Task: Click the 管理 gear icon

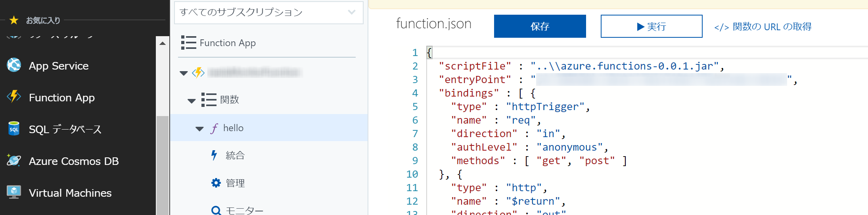Action: pos(216,183)
